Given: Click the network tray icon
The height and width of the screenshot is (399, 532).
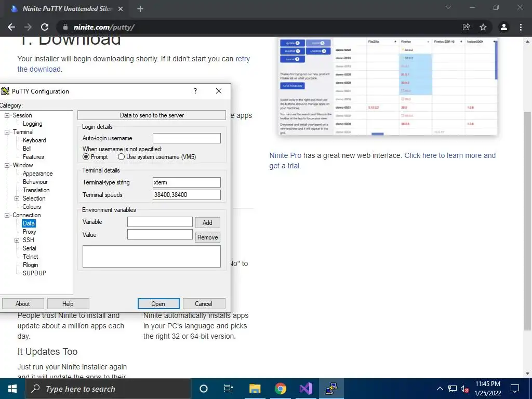Looking at the screenshot, I should click(453, 389).
